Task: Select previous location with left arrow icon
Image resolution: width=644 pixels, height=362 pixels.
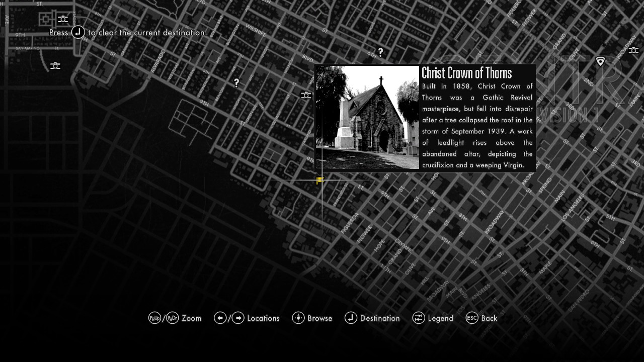Action: (220, 318)
